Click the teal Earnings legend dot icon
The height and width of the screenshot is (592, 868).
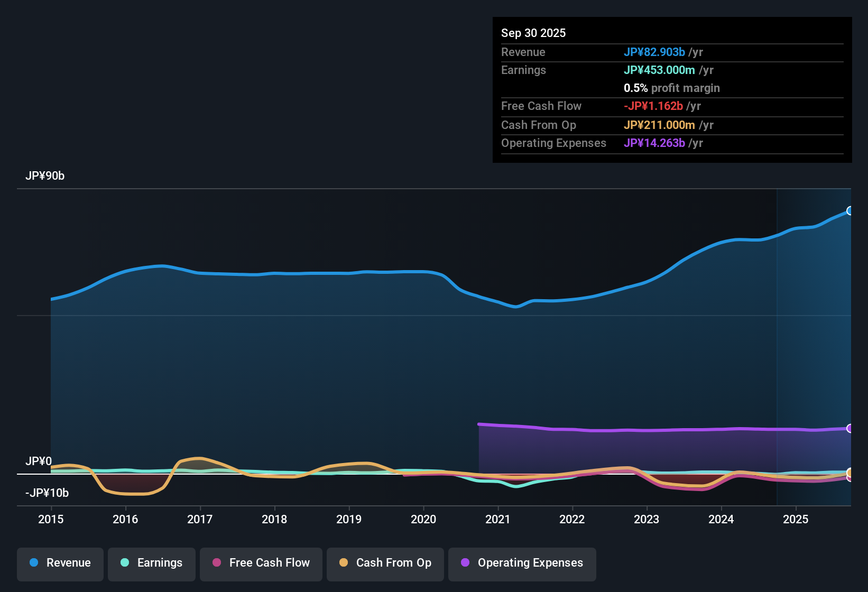click(x=125, y=563)
